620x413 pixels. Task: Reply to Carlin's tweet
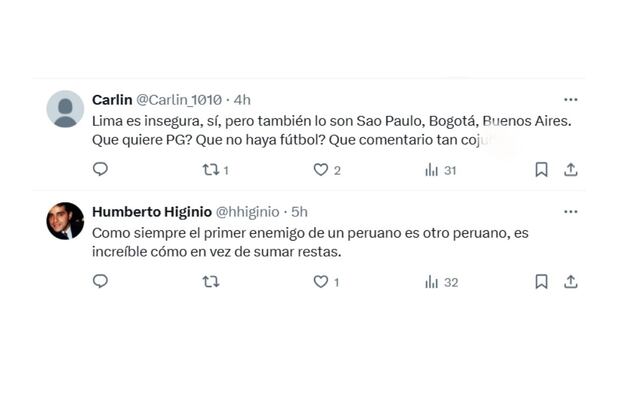[100, 170]
